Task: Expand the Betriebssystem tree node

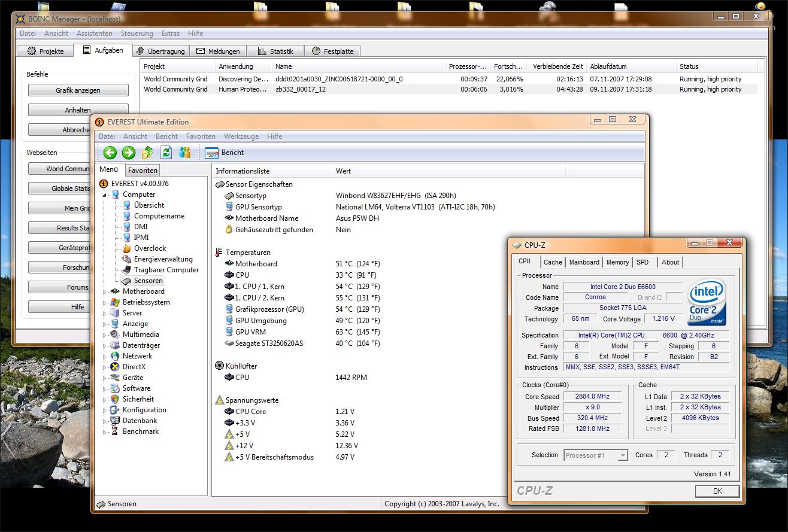Action: 105,303
